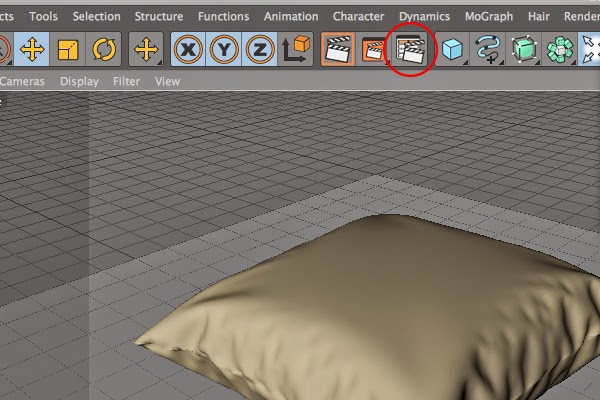This screenshot has height=400, width=600.
Task: Open the Selection menu
Action: (x=96, y=16)
